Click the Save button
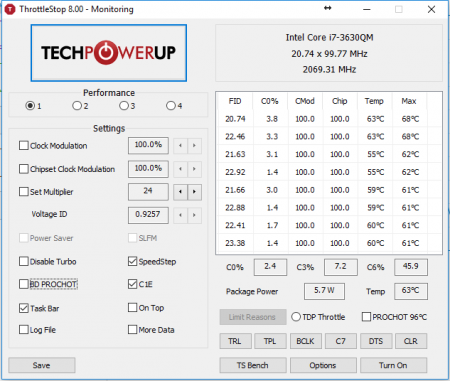This screenshot has height=381, width=450. pyautogui.click(x=42, y=365)
